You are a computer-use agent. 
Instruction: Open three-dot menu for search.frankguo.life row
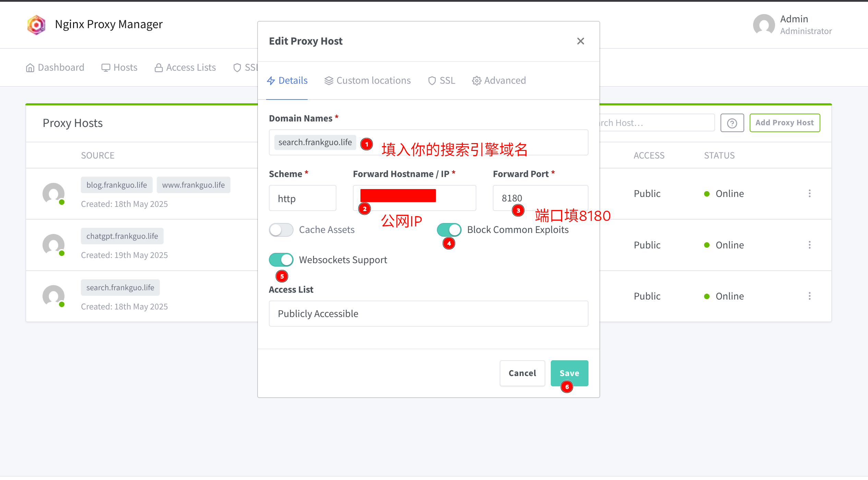click(809, 296)
